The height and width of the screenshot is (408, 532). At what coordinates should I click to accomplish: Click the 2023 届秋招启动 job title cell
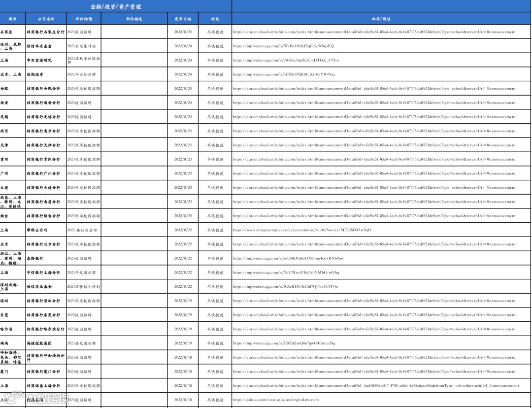pyautogui.click(x=84, y=230)
